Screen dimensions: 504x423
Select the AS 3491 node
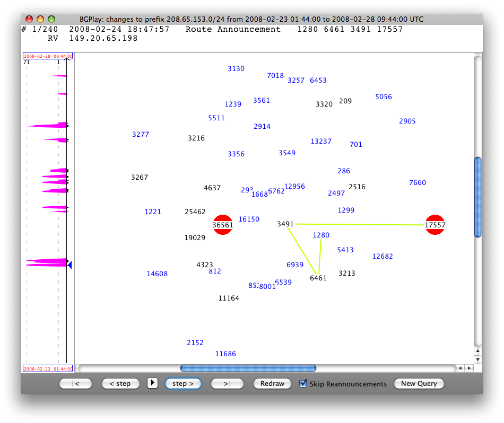[285, 224]
